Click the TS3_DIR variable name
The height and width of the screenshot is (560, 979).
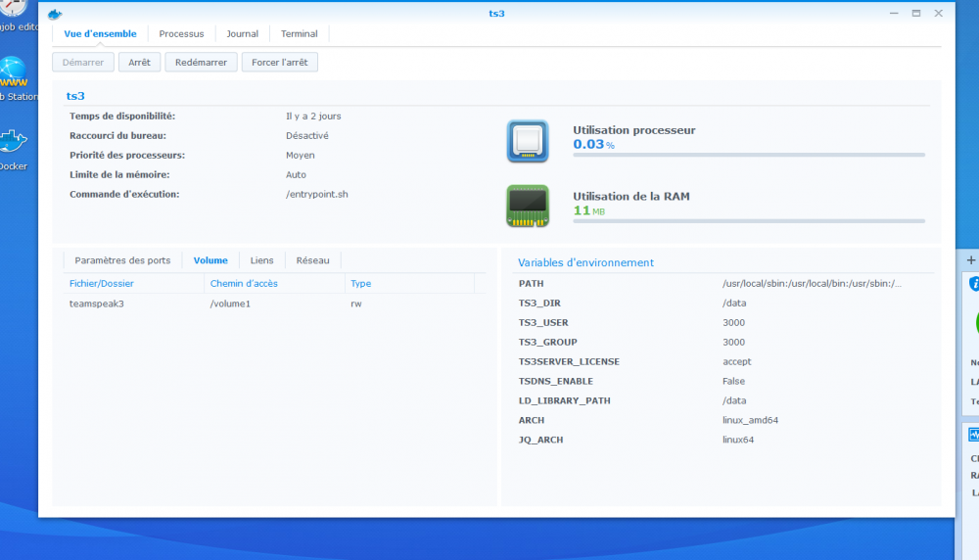click(539, 303)
